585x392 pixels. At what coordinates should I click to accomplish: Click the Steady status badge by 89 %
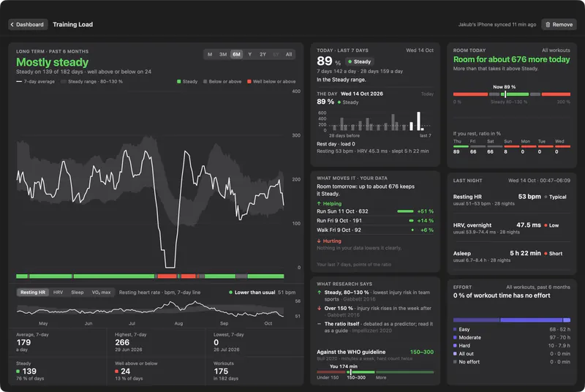pyautogui.click(x=360, y=61)
